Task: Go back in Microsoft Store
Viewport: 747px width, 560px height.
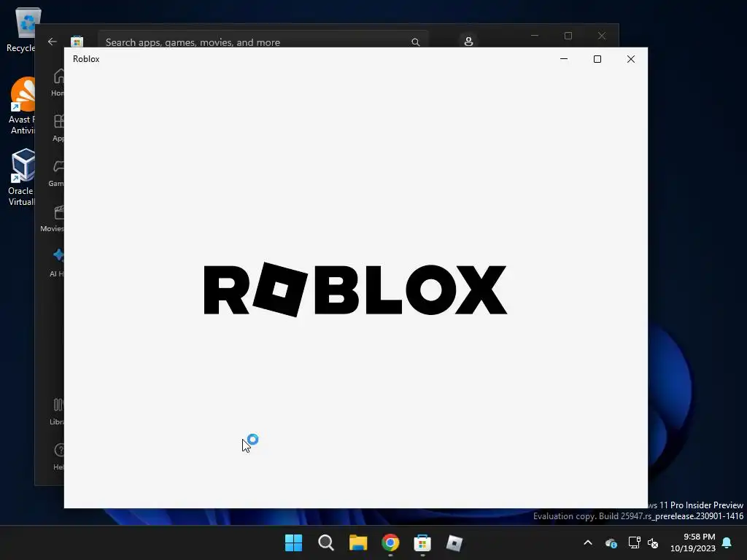Action: (x=53, y=42)
